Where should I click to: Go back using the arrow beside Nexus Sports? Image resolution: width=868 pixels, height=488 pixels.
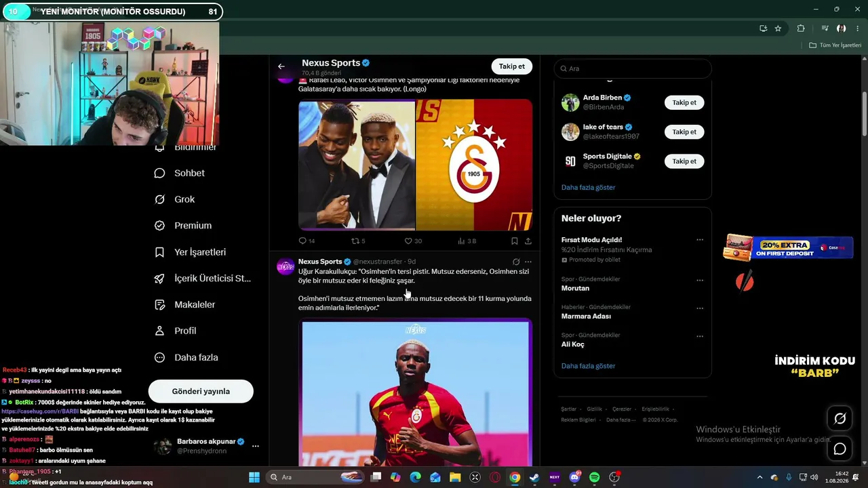coord(281,66)
